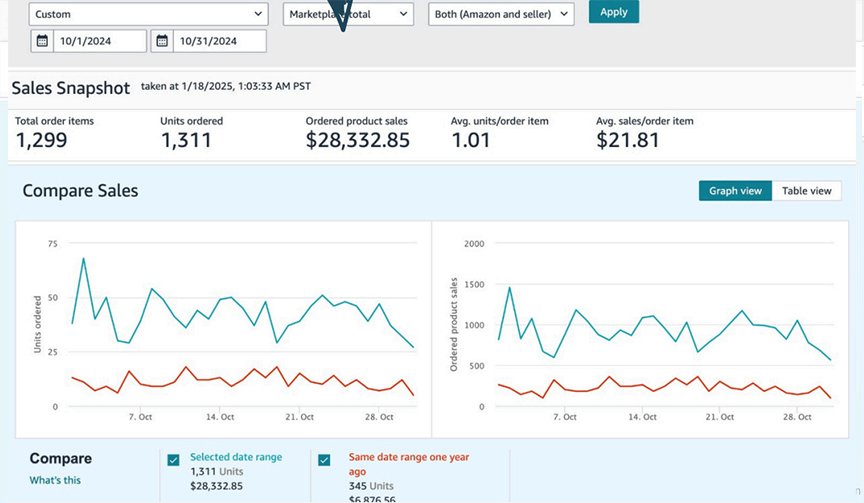Open the Both (Amazon and seller) dropdown
The image size is (864, 503).
coord(501,14)
